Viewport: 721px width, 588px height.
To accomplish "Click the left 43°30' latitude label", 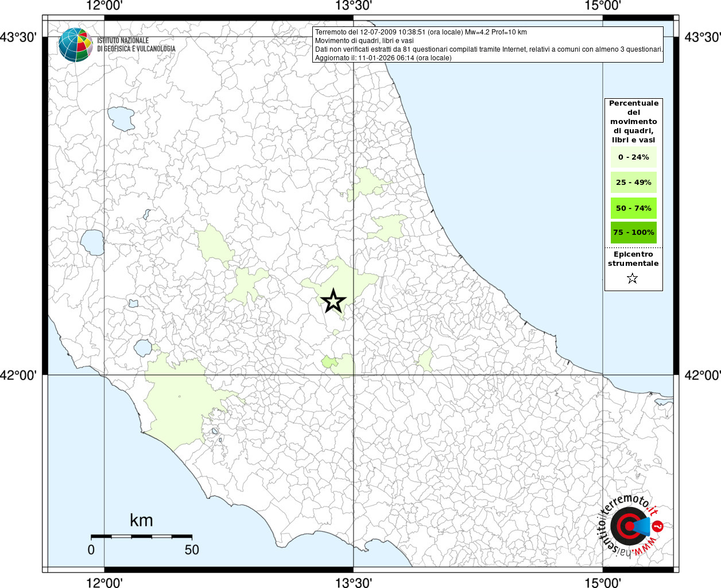I will (18, 37).
